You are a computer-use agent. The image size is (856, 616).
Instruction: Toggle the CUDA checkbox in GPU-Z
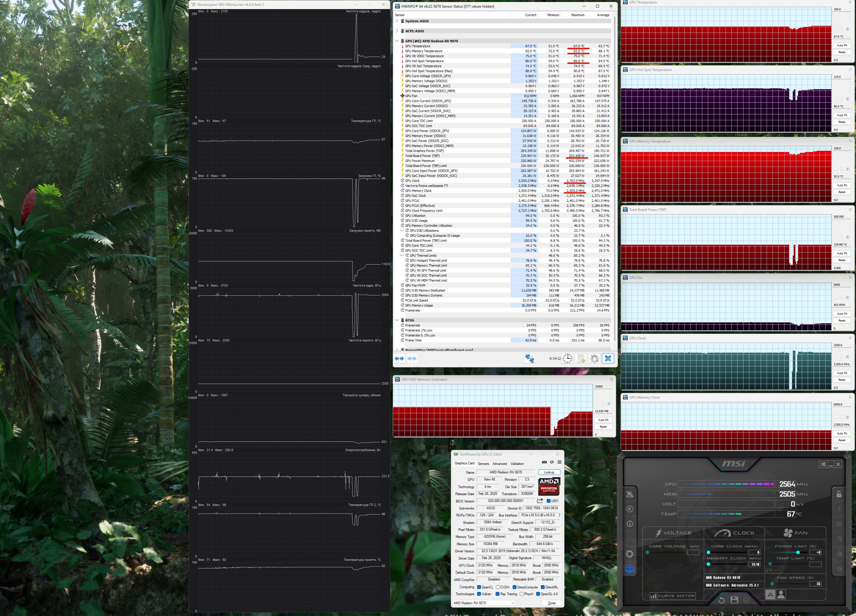click(498, 587)
